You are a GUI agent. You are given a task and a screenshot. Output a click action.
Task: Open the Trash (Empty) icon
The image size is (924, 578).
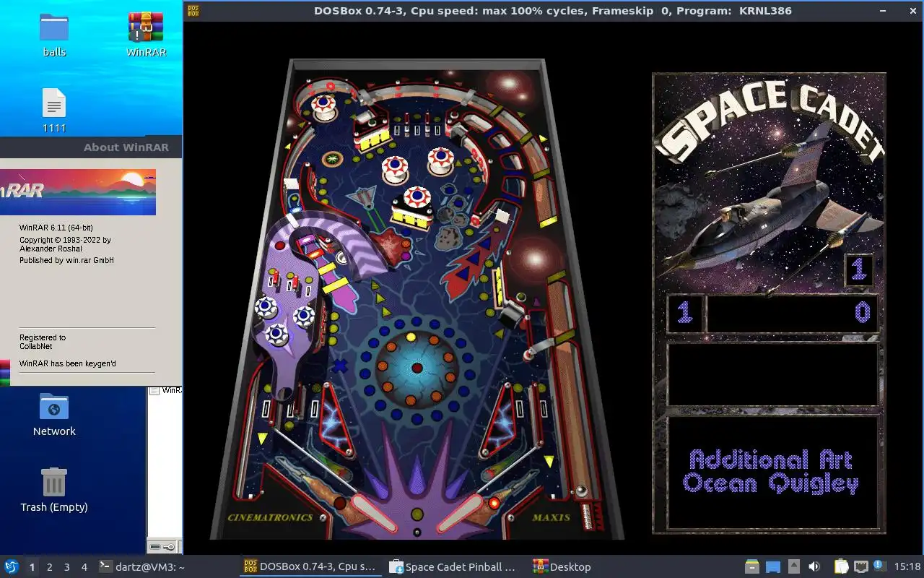point(54,482)
